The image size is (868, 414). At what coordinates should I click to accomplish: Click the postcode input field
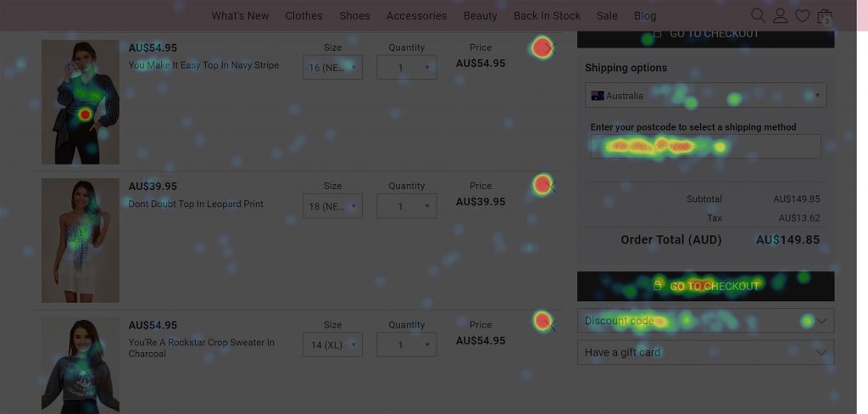(706, 146)
